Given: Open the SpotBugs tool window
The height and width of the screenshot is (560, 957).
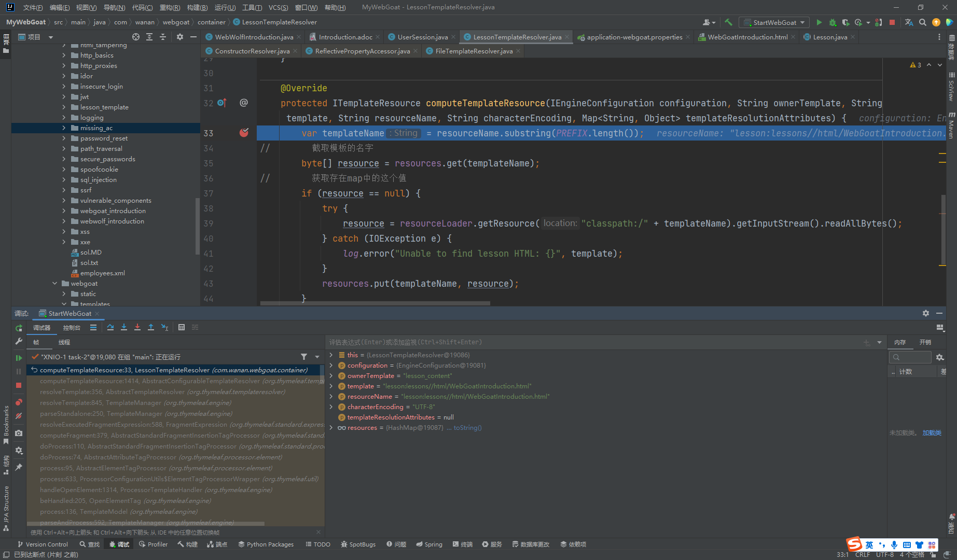Looking at the screenshot, I should (358, 544).
